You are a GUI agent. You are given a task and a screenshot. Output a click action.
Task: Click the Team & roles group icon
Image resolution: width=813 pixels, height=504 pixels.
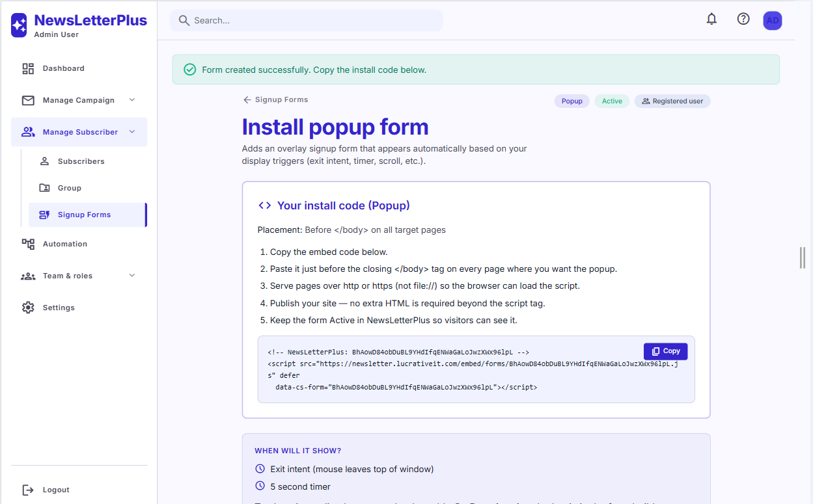click(x=28, y=276)
